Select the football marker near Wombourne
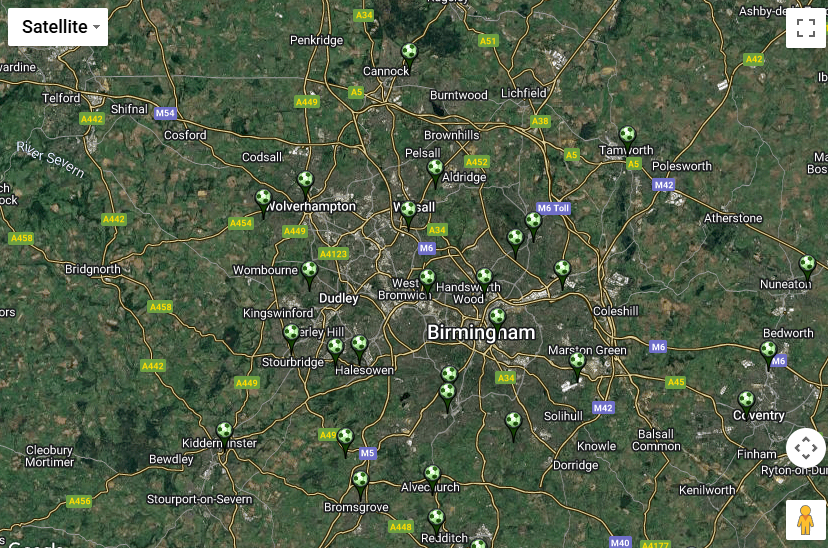The image size is (828, 548). click(x=309, y=275)
